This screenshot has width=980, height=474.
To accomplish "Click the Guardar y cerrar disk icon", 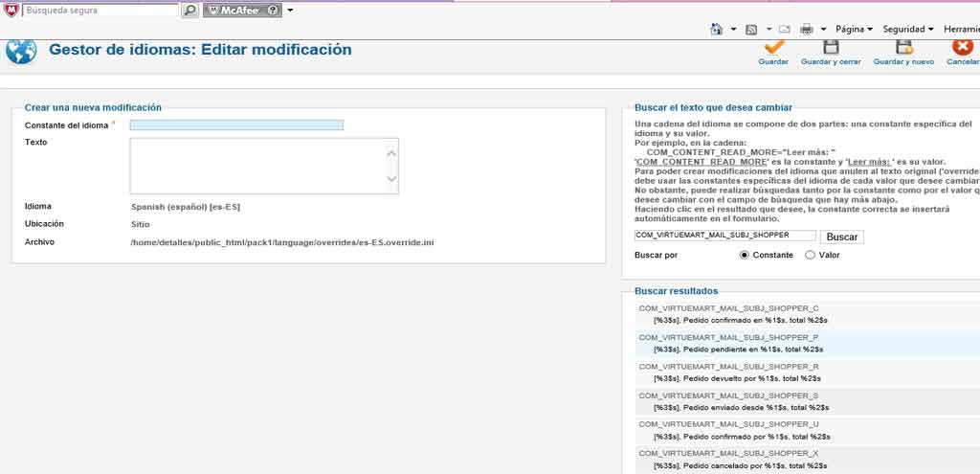I will 831,47.
